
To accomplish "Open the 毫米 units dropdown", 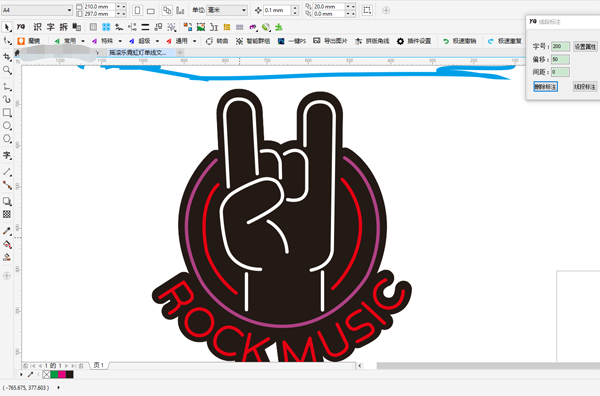I will click(x=244, y=10).
